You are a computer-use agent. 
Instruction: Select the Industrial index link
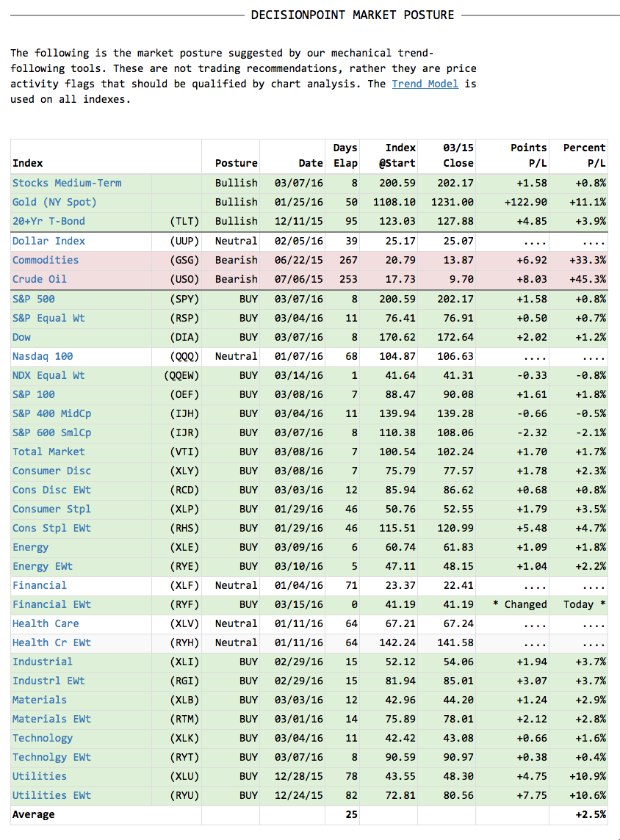coord(43,662)
